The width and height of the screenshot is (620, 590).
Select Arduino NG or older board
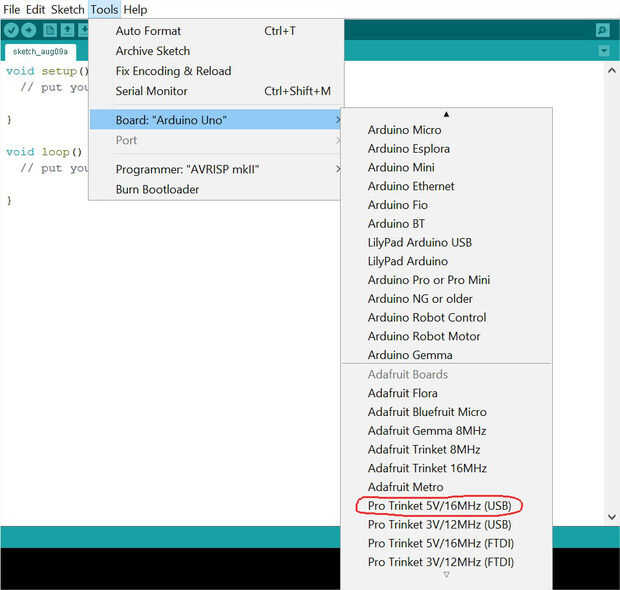click(446, 299)
